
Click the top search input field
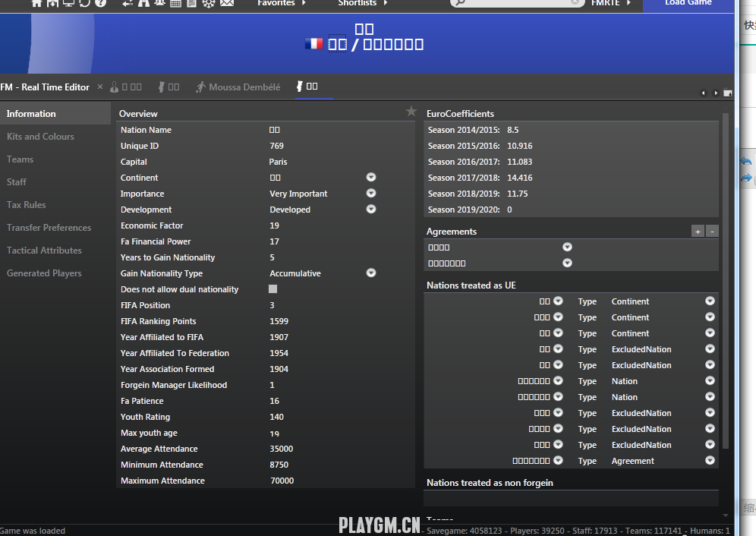[518, 3]
